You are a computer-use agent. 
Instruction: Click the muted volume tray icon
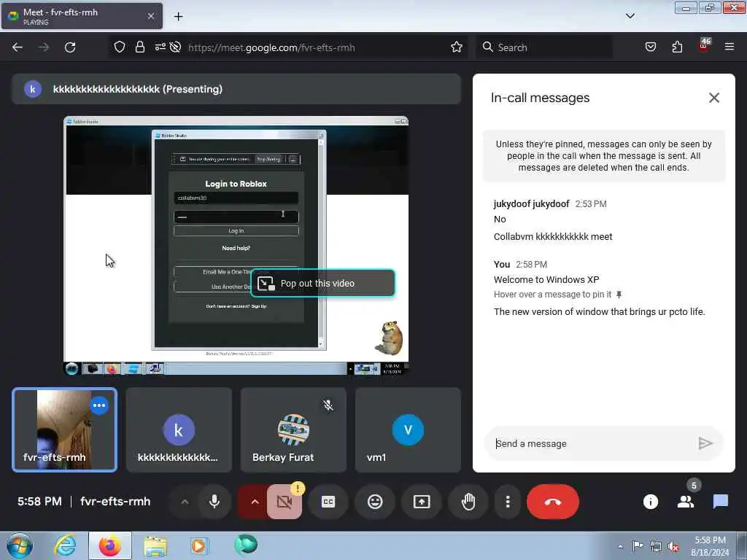[x=673, y=546]
